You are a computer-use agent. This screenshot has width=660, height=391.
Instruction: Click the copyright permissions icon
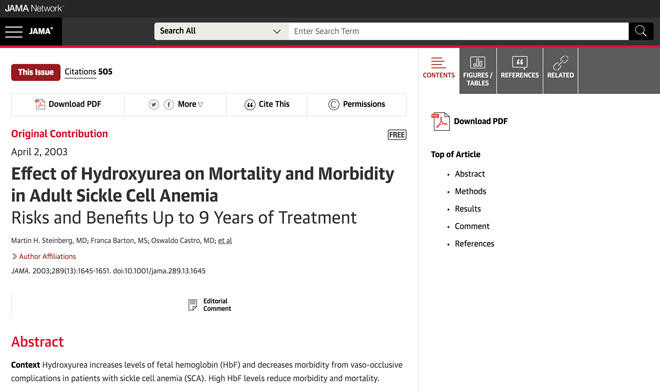[x=333, y=104]
